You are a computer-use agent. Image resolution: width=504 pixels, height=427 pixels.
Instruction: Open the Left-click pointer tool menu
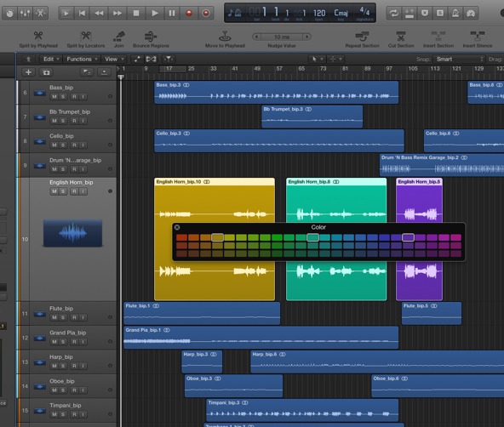[318, 59]
